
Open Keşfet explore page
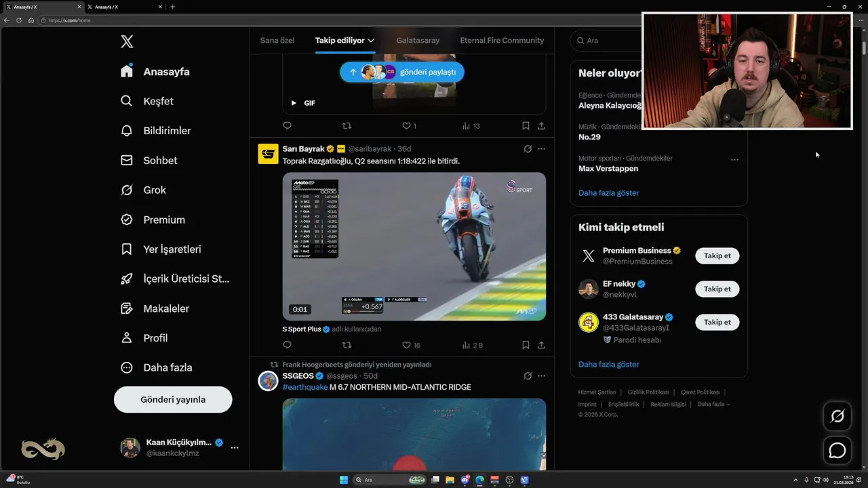click(147, 101)
